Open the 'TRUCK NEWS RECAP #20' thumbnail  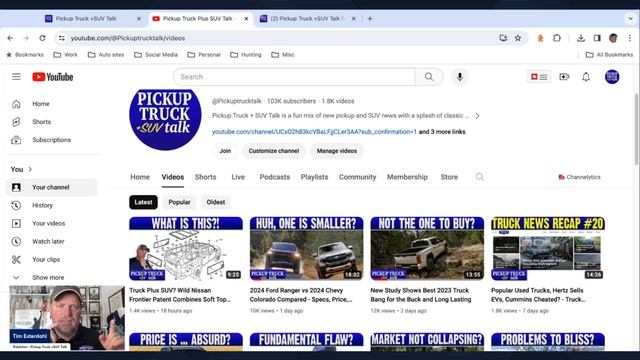(x=548, y=249)
